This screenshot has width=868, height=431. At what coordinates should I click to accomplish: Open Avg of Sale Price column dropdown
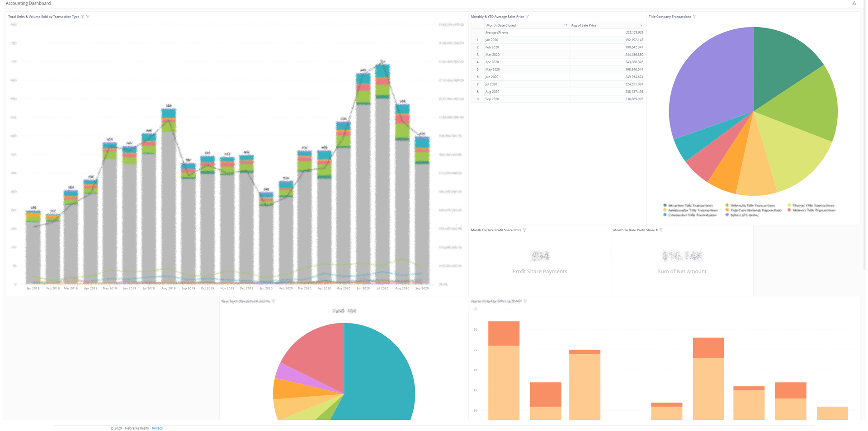(x=641, y=25)
